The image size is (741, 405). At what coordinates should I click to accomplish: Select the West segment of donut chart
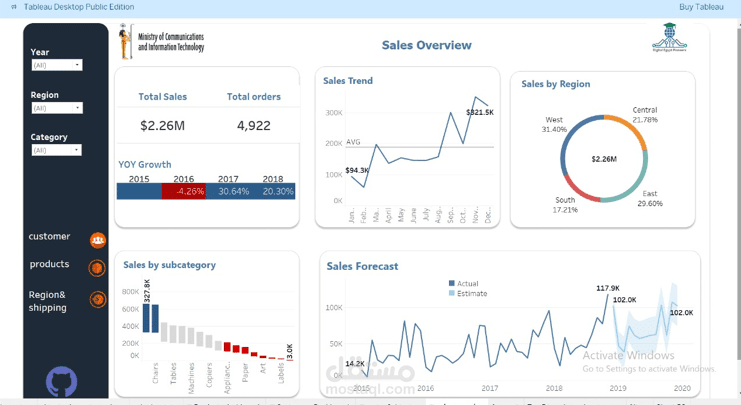point(574,139)
